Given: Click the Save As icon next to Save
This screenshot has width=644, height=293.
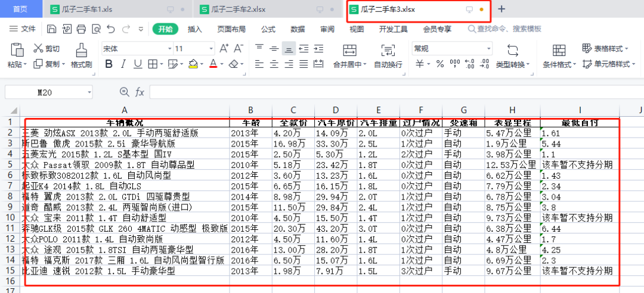Looking at the screenshot, I should click(x=67, y=29).
